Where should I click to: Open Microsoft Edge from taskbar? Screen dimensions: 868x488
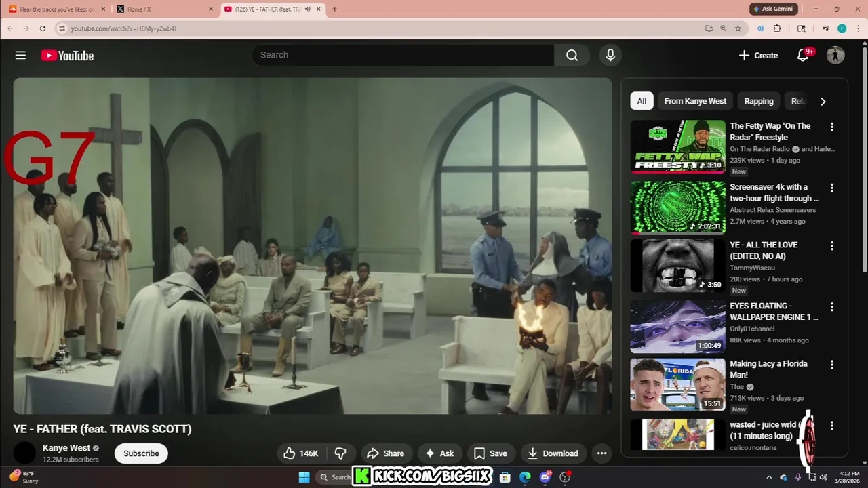click(x=525, y=477)
